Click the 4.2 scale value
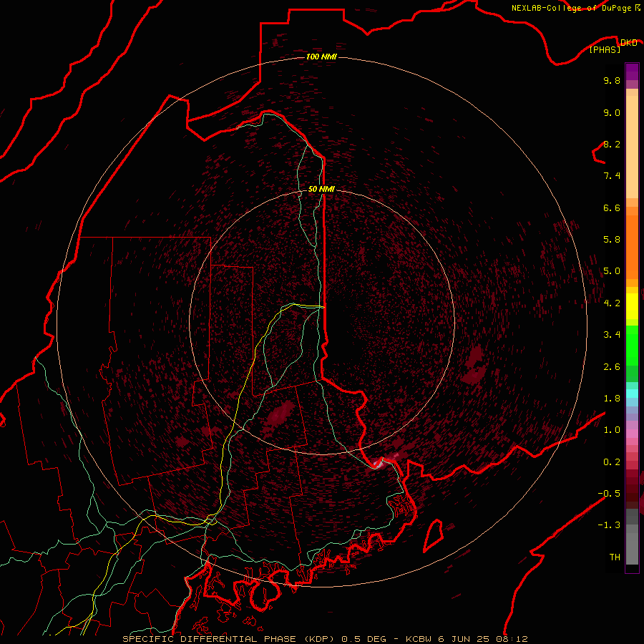Viewport: 644px width, 644px height. coord(612,303)
